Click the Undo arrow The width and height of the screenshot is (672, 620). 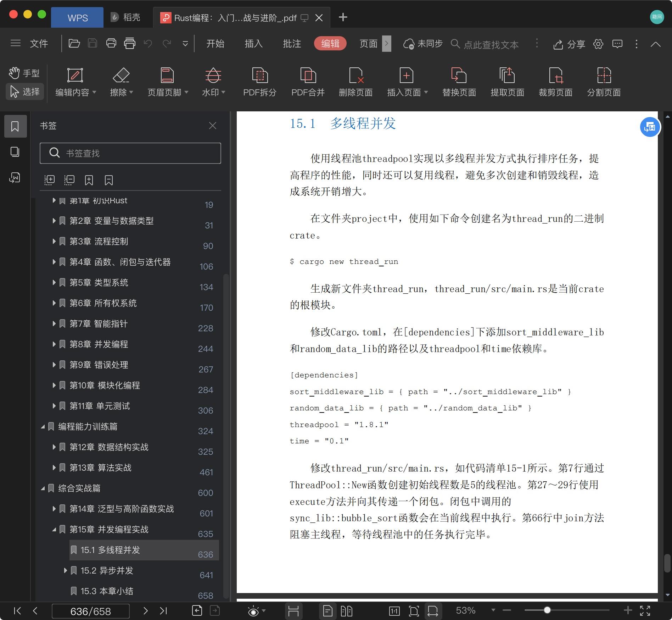(x=148, y=44)
